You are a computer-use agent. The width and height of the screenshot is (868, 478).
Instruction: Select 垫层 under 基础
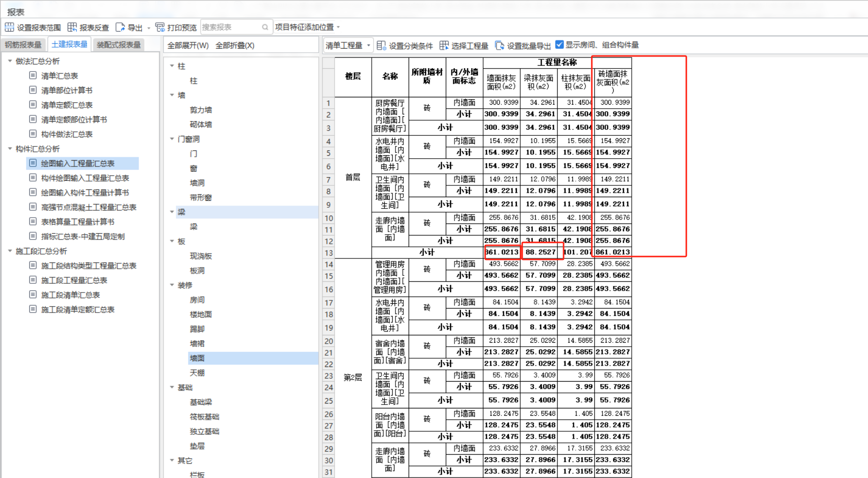pos(197,446)
